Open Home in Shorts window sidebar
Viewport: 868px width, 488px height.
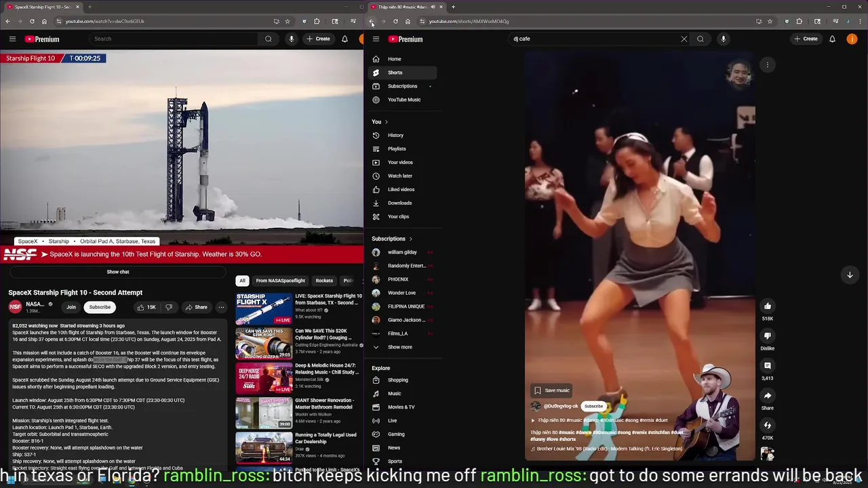pos(404,59)
